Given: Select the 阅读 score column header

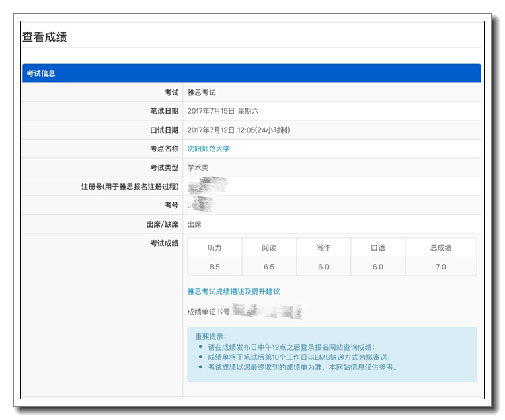Looking at the screenshot, I should pyautogui.click(x=269, y=248).
